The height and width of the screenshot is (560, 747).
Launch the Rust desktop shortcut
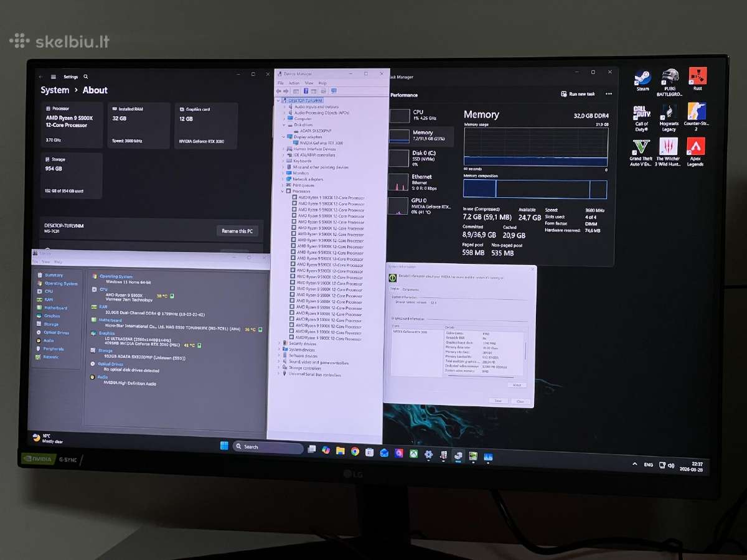(697, 80)
